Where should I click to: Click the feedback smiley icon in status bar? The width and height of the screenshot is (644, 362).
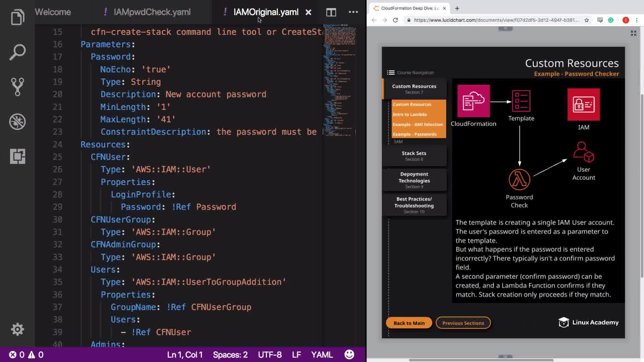pyautogui.click(x=349, y=355)
